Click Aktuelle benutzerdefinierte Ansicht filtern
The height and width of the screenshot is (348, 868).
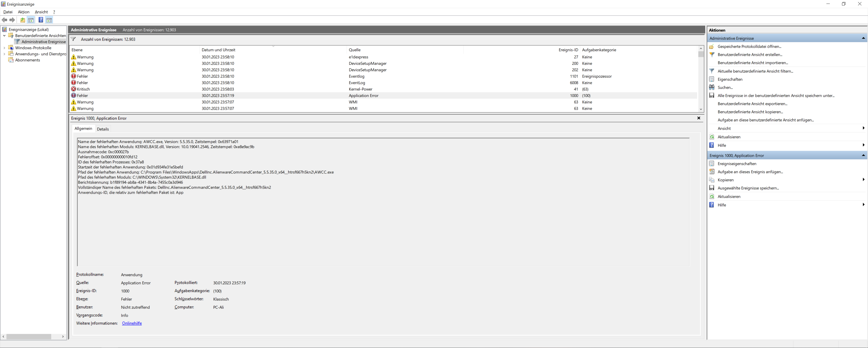pos(755,71)
